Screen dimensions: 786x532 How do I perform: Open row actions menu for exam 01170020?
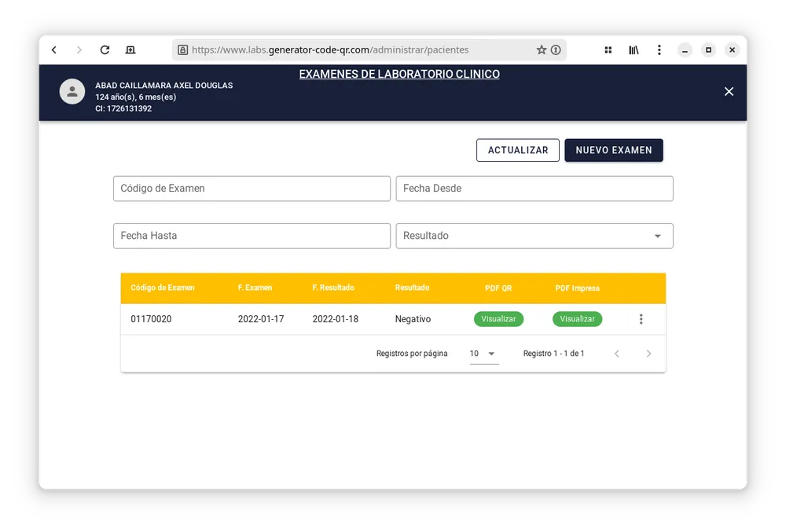641,319
